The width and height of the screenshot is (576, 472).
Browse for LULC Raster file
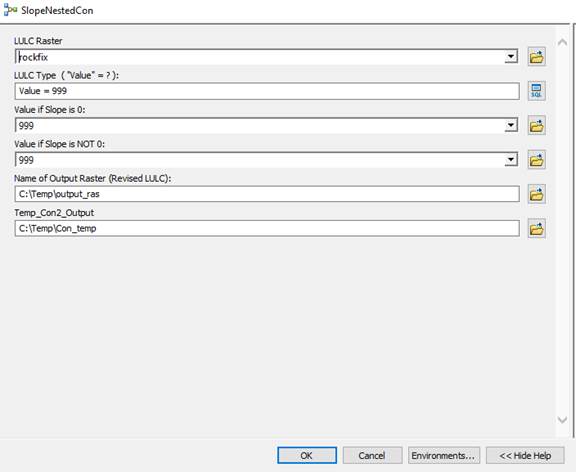point(536,57)
